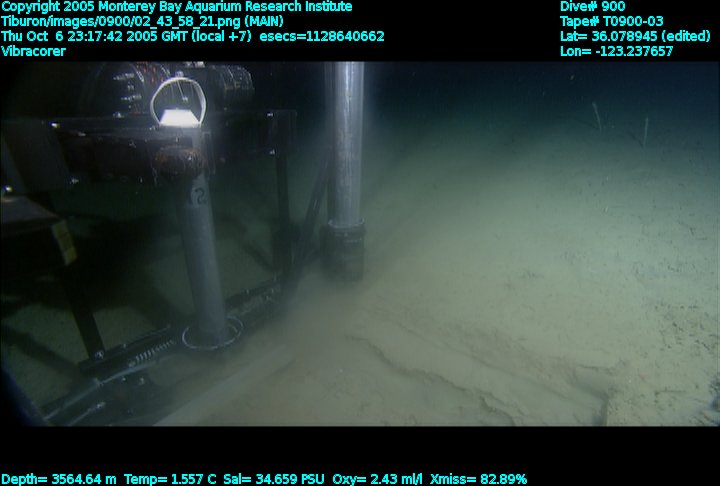Select the Depth= 3564.64 m reading

(x=59, y=479)
